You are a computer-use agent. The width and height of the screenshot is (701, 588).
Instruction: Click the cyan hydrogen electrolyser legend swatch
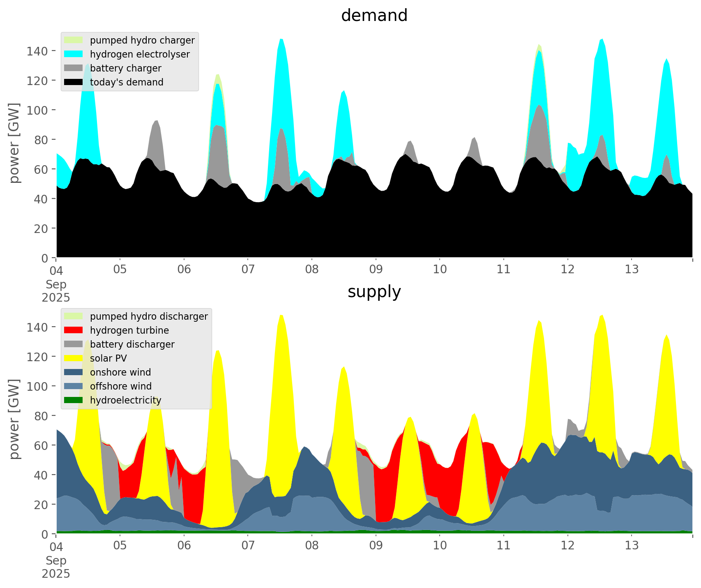point(74,54)
